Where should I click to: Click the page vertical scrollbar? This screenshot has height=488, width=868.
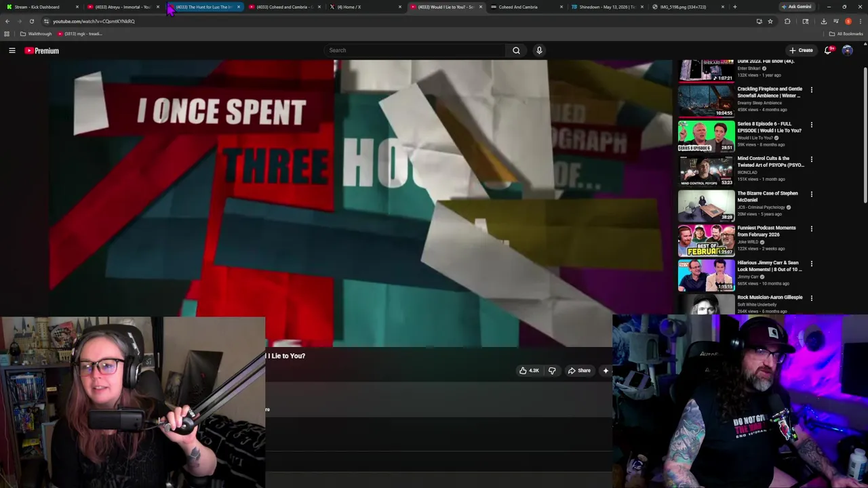(865, 136)
